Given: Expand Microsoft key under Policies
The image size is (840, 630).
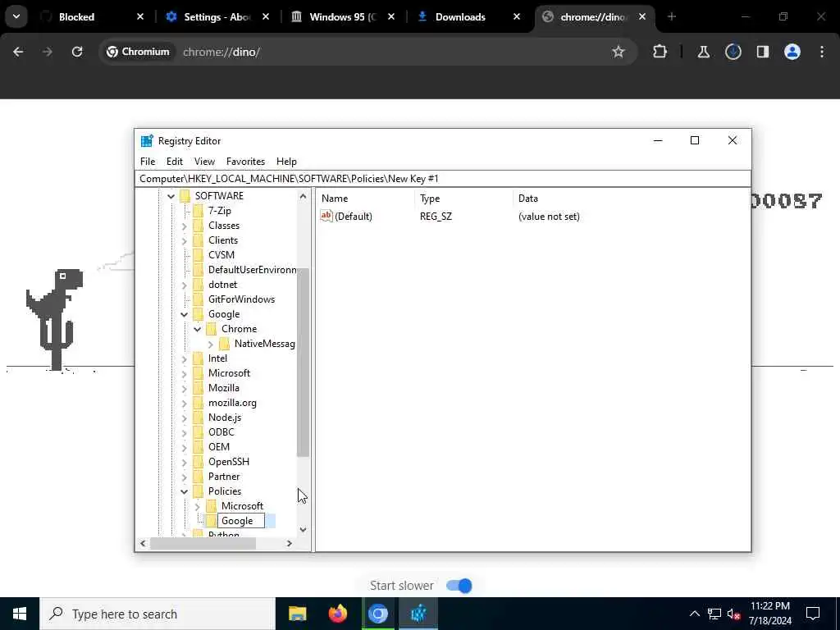Looking at the screenshot, I should [198, 506].
